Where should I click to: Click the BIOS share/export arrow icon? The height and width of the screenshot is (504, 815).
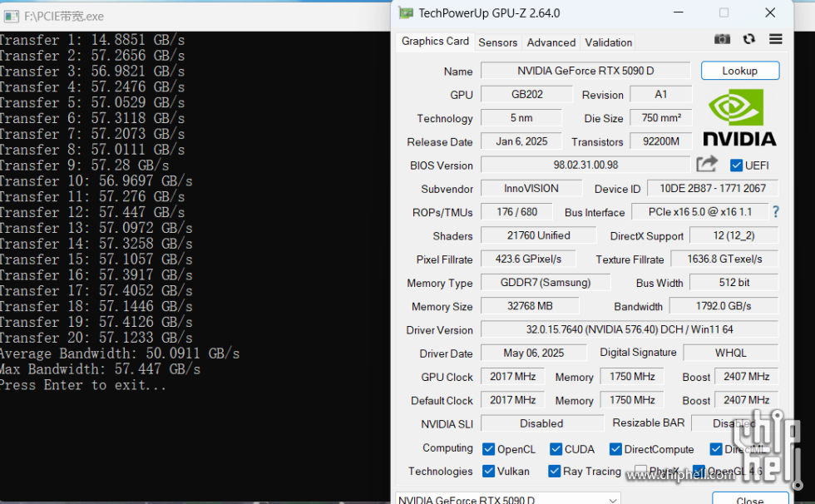coord(707,164)
